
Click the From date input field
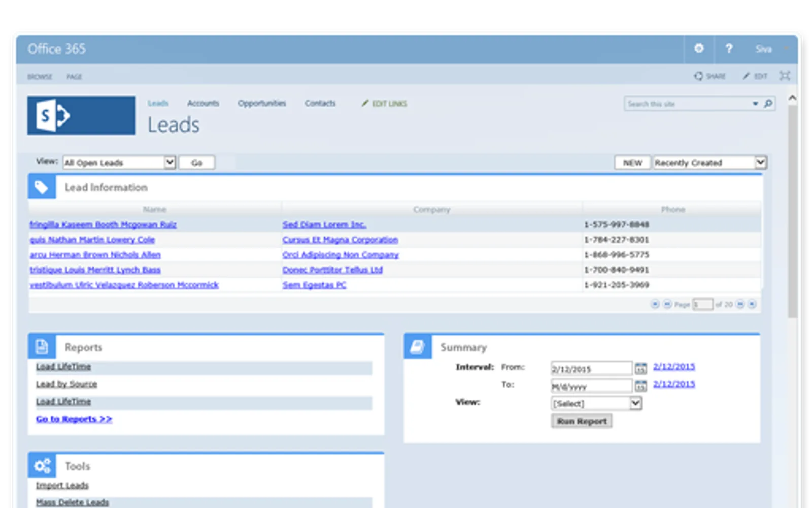592,368
